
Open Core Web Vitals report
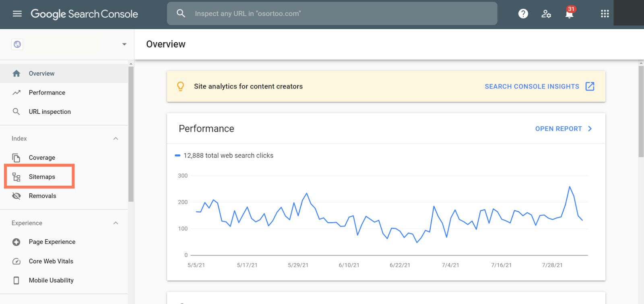point(51,261)
